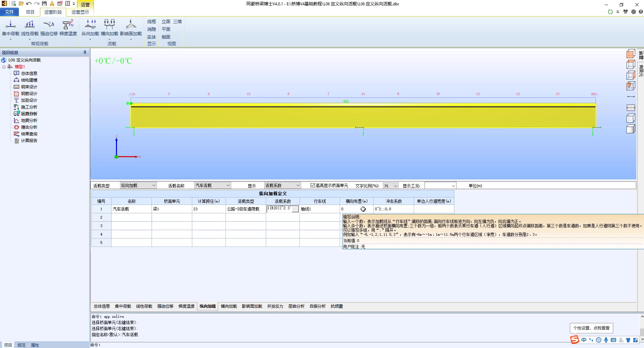Open the 活载名称 汽车活载 dropdown
This screenshot has width=644, height=348.
point(212,185)
